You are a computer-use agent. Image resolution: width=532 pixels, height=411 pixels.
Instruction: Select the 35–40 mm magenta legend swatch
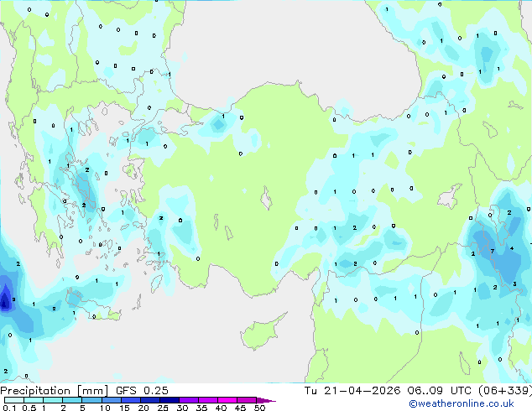tap(208, 400)
